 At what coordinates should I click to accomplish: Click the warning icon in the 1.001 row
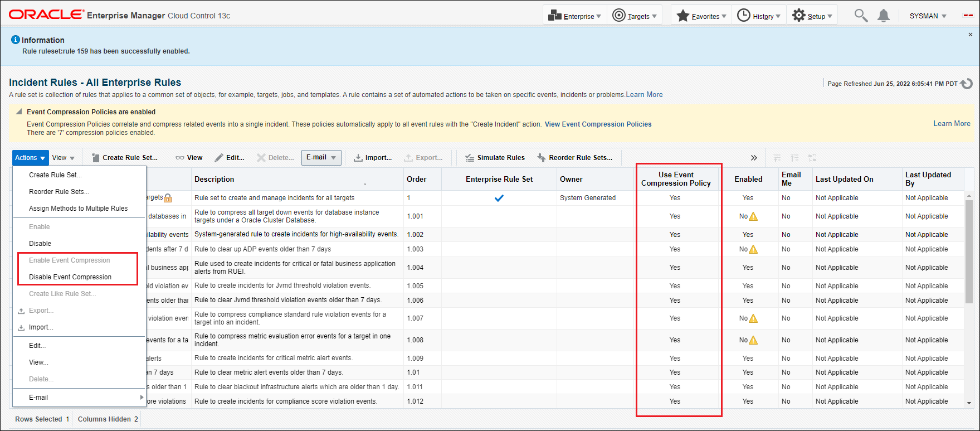pos(753,216)
